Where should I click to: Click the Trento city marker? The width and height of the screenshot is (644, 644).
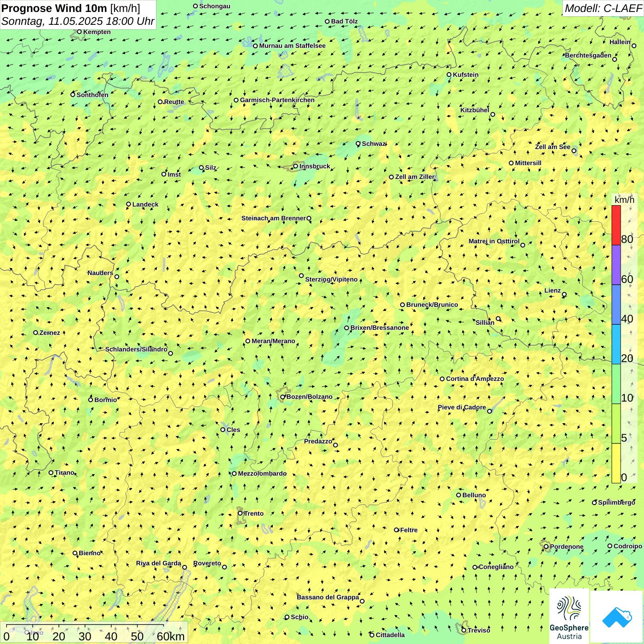pyautogui.click(x=240, y=513)
